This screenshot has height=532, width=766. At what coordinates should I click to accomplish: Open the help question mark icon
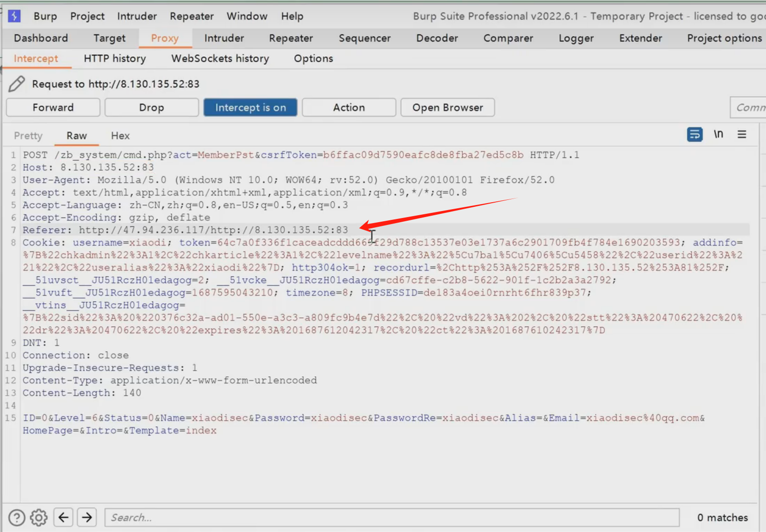pyautogui.click(x=17, y=517)
